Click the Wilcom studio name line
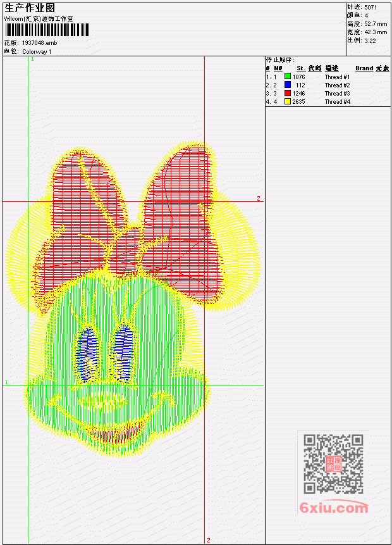The height and width of the screenshot is (545, 392). click(39, 19)
